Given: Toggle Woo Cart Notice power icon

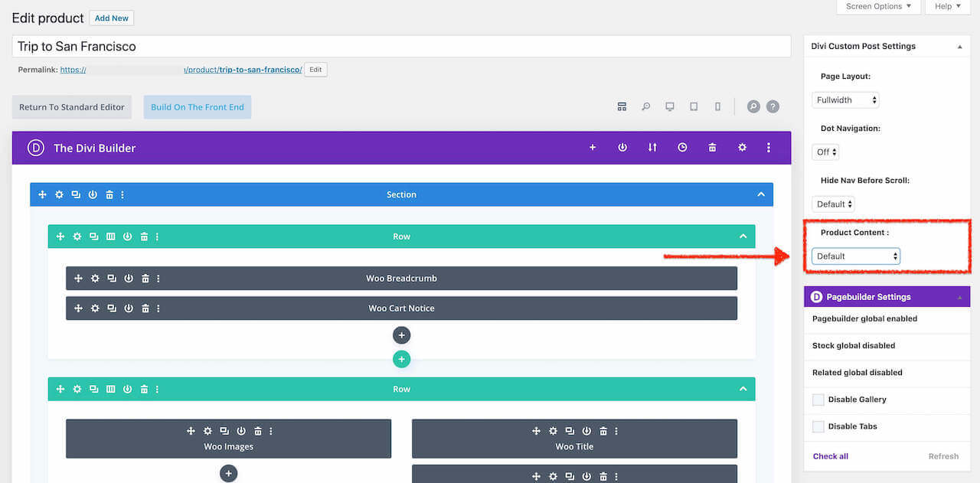Looking at the screenshot, I should click(129, 308).
